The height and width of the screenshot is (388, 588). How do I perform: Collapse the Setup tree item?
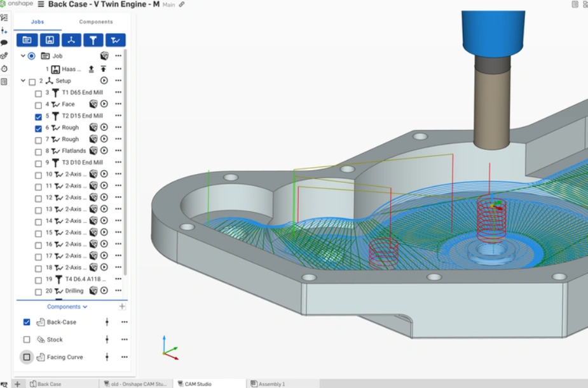[x=23, y=81]
